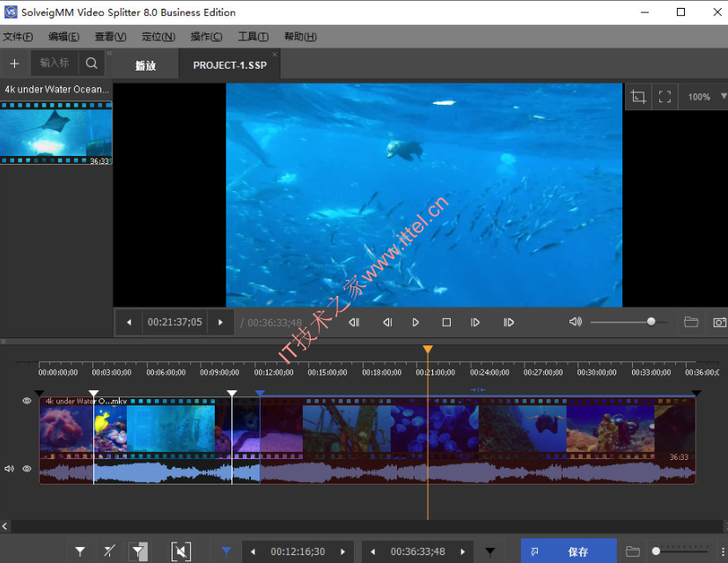
Task: Add media file with the plus icon
Action: (x=14, y=63)
